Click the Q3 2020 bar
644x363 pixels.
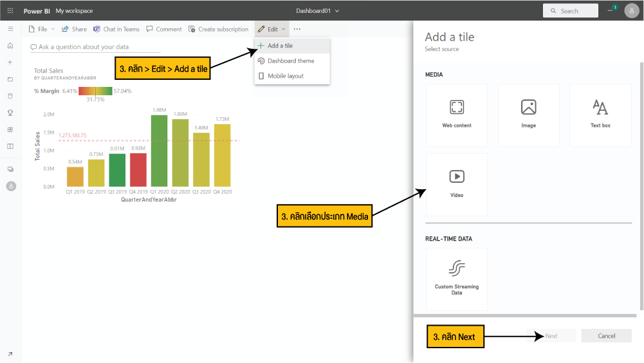click(201, 160)
